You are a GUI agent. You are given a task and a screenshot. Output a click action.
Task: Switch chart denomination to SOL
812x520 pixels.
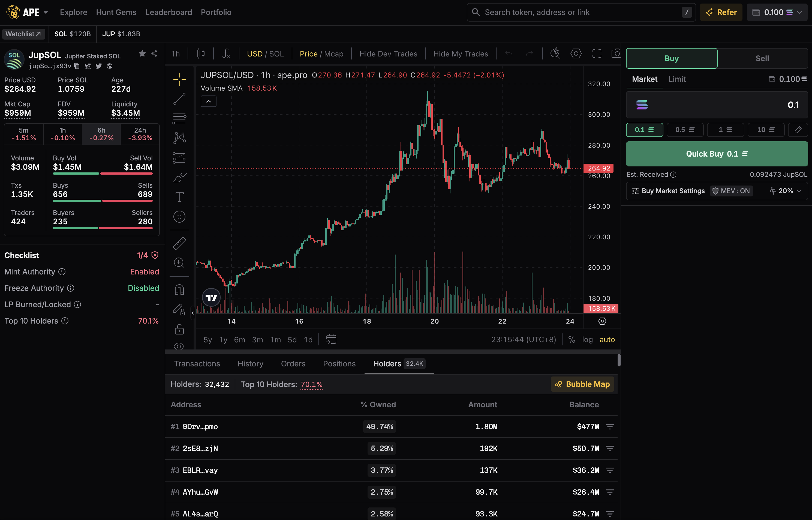tap(276, 54)
